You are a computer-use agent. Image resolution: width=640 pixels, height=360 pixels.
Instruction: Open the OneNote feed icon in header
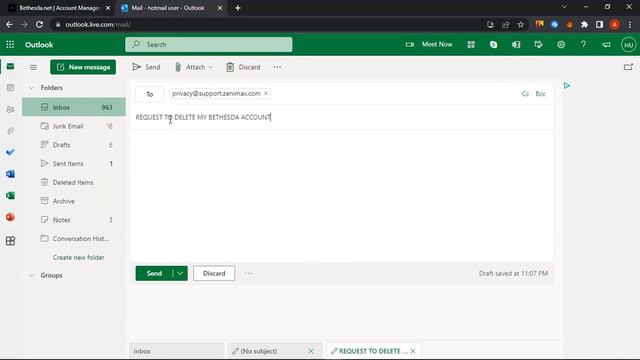pos(516,44)
